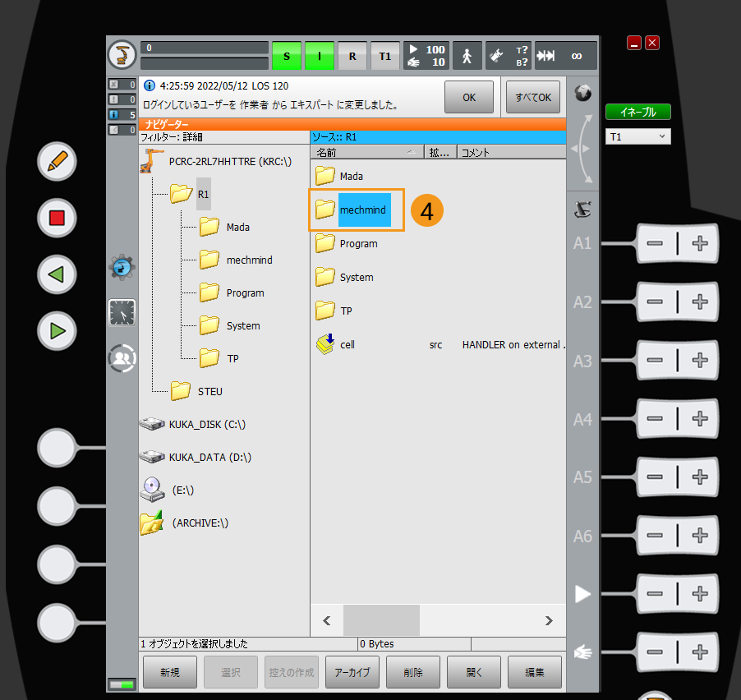Screen dimensions: 741x700
Task: Sort by 名前 column header
Action: click(367, 152)
